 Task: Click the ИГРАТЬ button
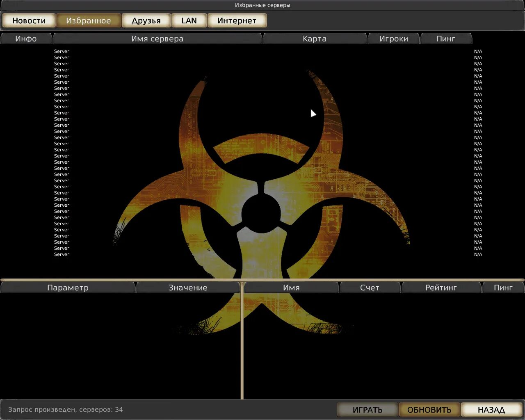point(367,409)
